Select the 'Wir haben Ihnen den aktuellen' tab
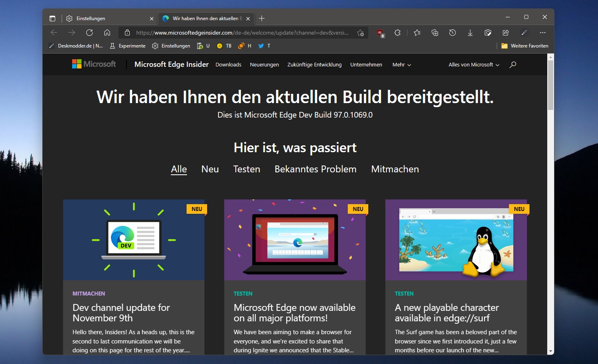The image size is (598, 364). point(206,19)
